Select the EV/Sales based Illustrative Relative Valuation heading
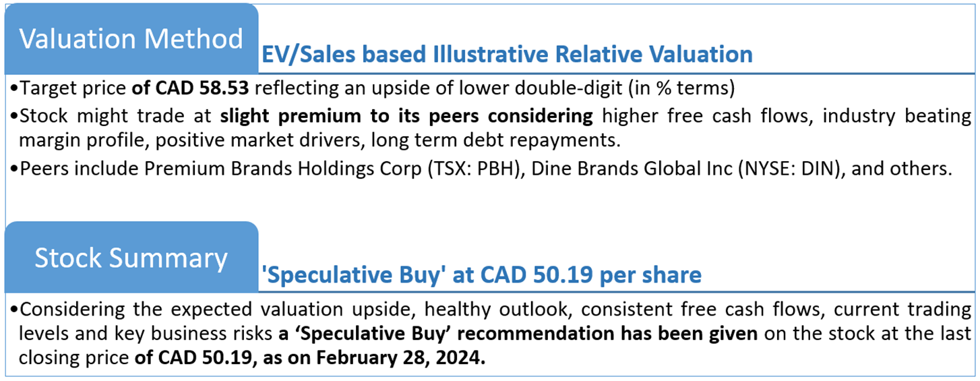980x381 pixels. click(x=507, y=54)
